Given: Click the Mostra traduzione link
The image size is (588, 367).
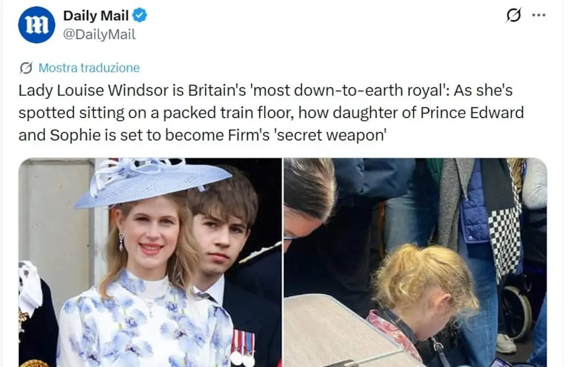Looking at the screenshot, I should (89, 68).
